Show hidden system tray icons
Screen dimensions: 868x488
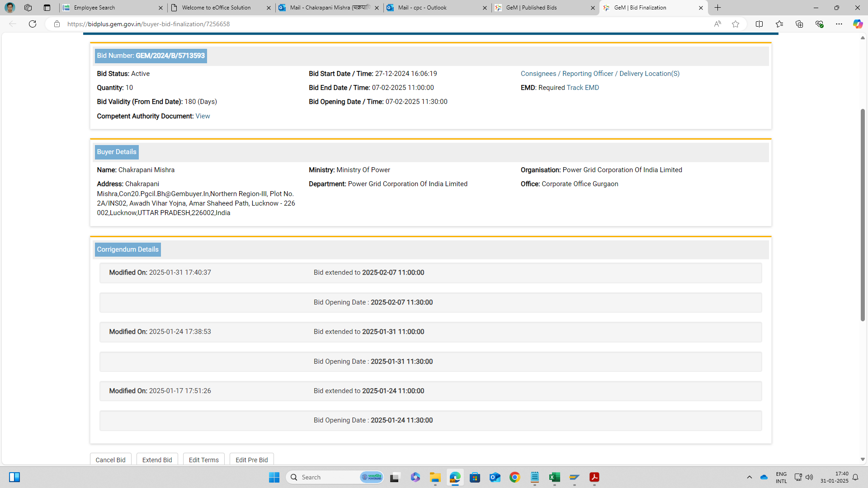tap(749, 477)
